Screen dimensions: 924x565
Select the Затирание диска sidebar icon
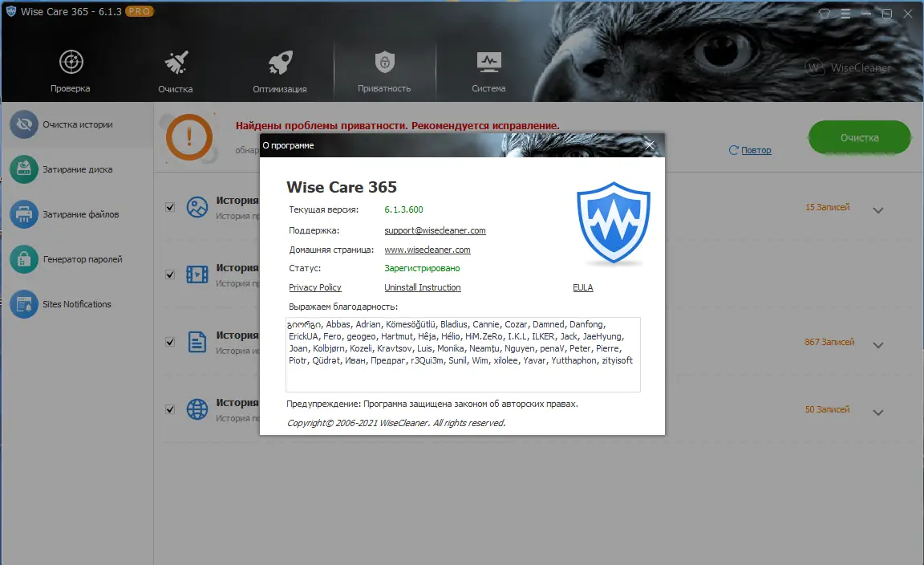click(24, 169)
